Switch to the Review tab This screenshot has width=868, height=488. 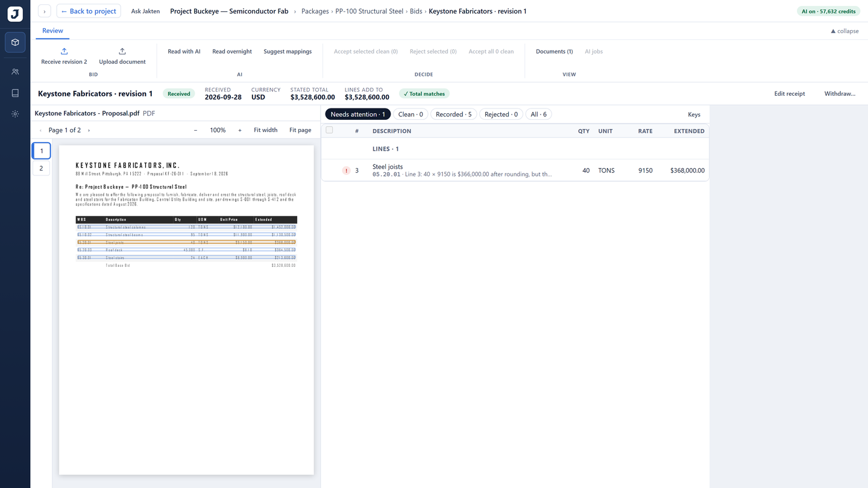click(52, 31)
